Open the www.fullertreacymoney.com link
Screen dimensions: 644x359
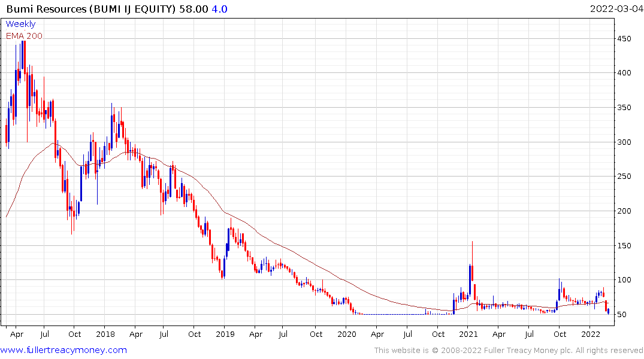pyautogui.click(x=64, y=350)
